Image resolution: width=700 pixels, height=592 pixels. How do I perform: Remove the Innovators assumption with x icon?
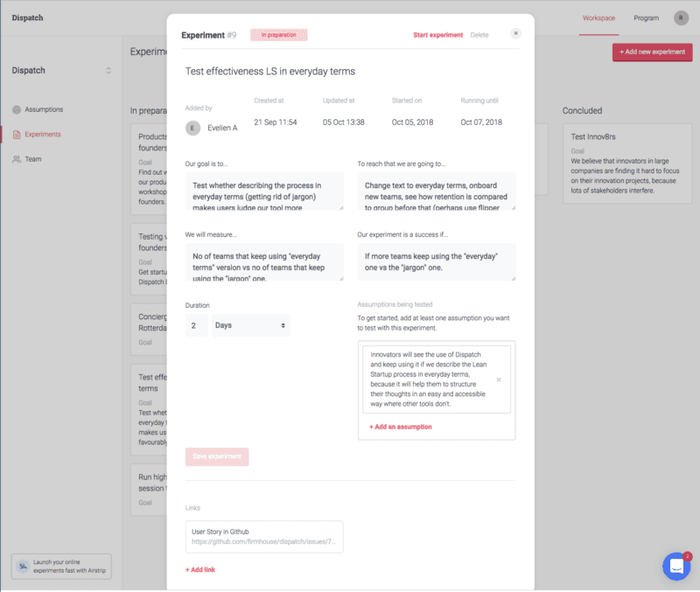click(499, 380)
